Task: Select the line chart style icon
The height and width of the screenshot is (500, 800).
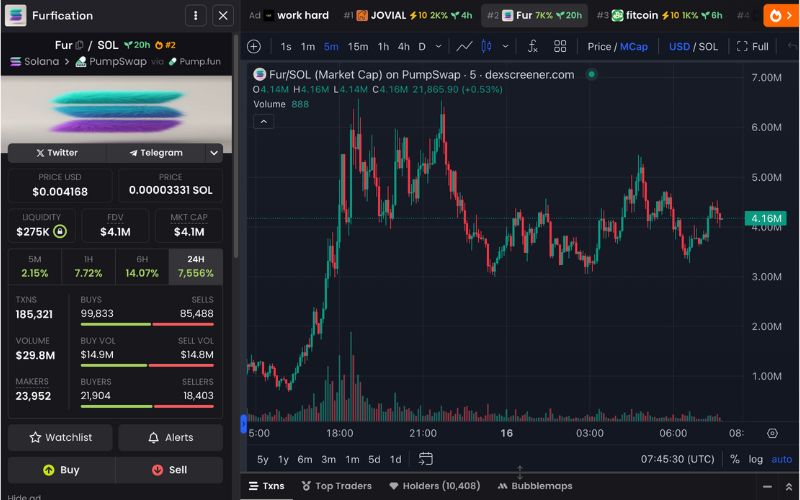Action: (x=464, y=46)
